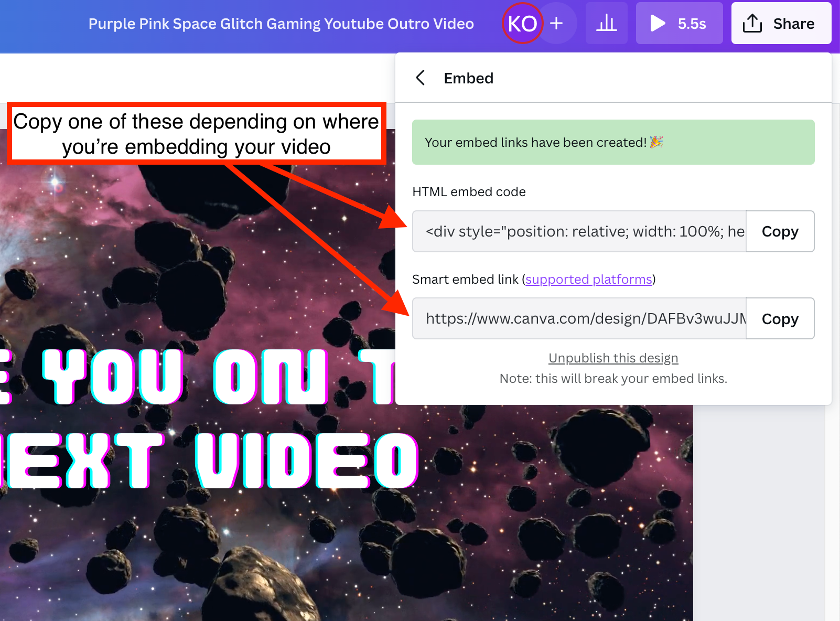This screenshot has width=840, height=621.
Task: Select the HTML embed code field
Action: (x=579, y=231)
